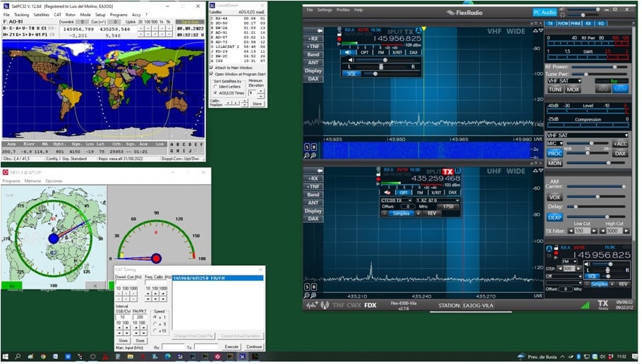Image resolution: width=642 pixels, height=364 pixels.
Task: Click Execute button in CAT Tuning
Action: (x=231, y=347)
